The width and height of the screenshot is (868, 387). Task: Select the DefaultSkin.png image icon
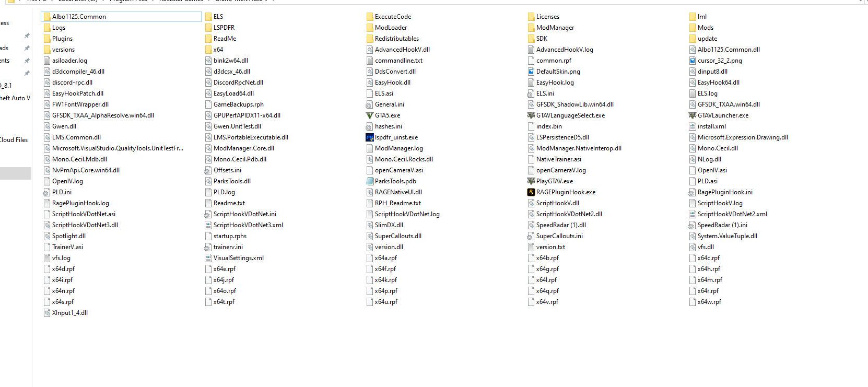pos(531,72)
